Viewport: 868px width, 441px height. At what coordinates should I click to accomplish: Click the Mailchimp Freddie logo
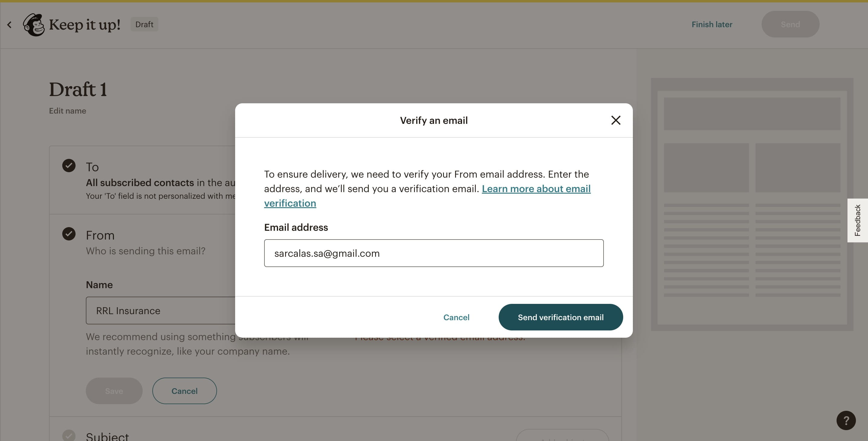pos(34,24)
